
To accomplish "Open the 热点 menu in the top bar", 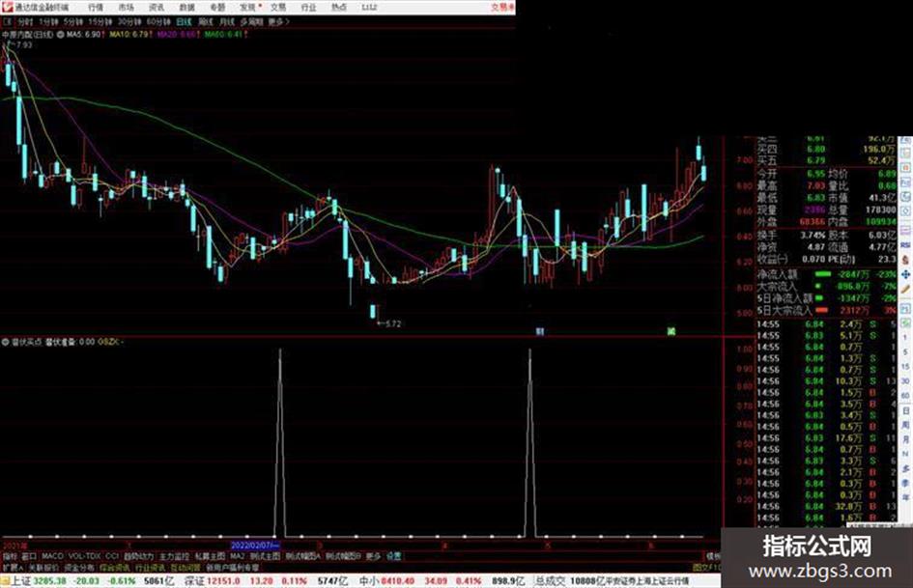I will click(339, 8).
